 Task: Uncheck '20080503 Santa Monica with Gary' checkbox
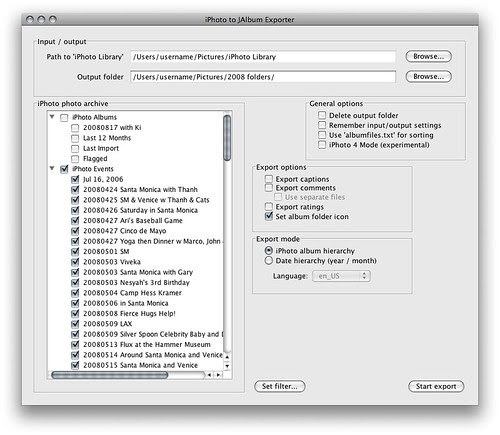75,272
